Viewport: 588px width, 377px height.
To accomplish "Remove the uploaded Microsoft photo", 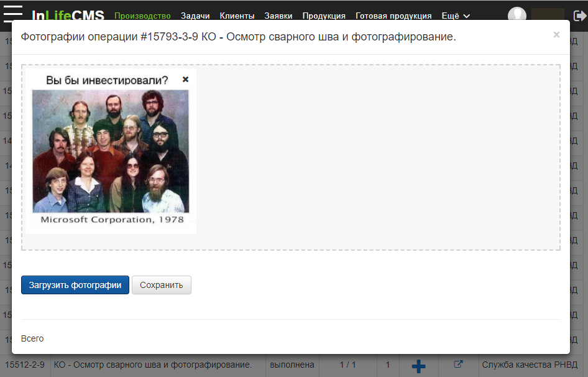I will click(x=185, y=80).
